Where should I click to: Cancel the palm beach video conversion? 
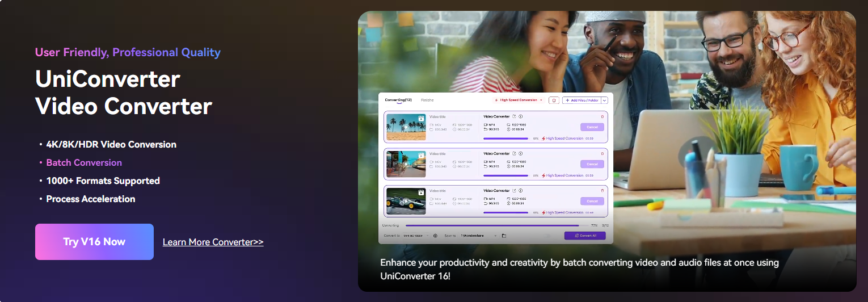(x=592, y=127)
